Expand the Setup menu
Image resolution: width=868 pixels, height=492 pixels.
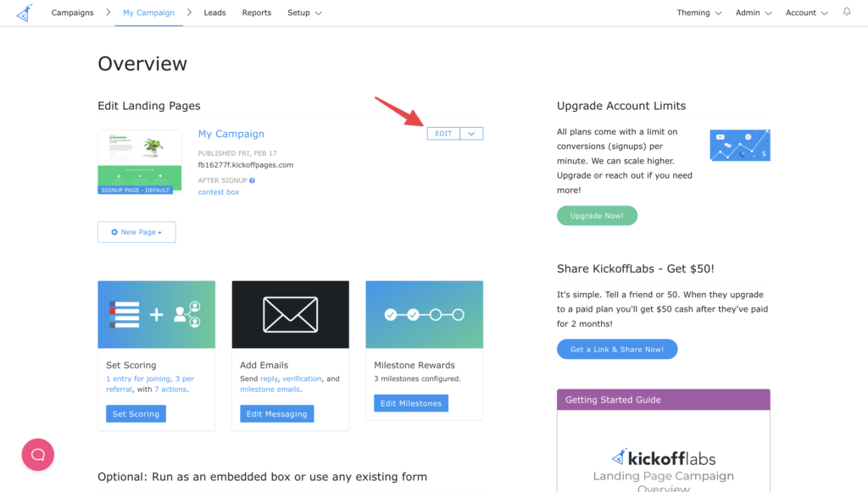(x=304, y=13)
